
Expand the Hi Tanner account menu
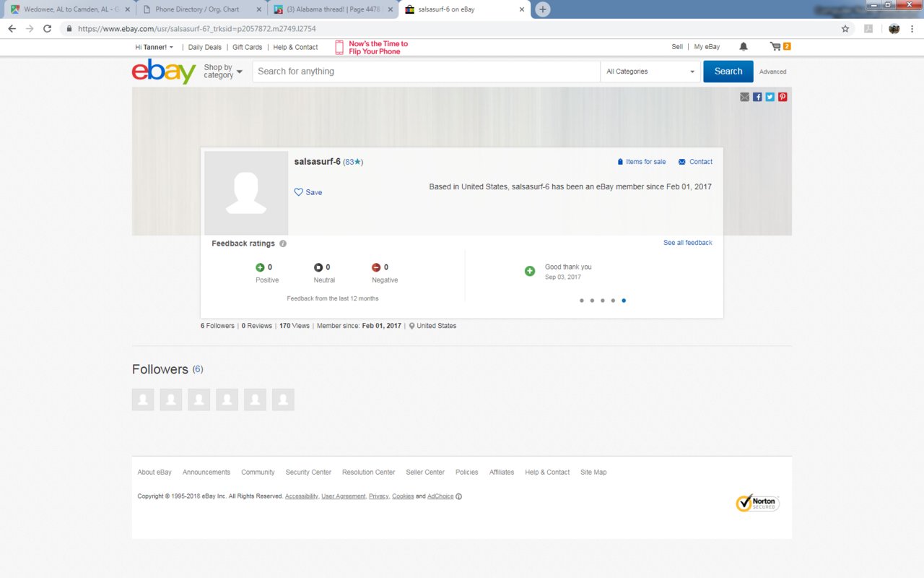tap(154, 47)
